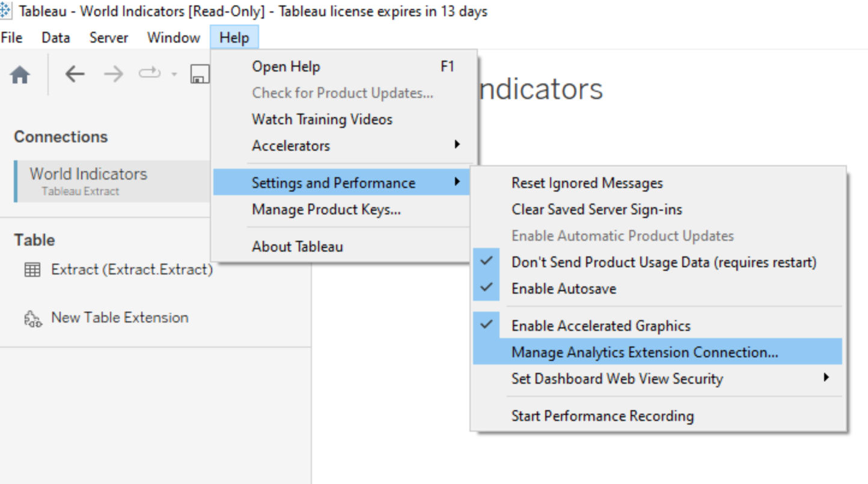Click the Save disk icon
Image resolution: width=868 pixels, height=484 pixels.
point(200,74)
